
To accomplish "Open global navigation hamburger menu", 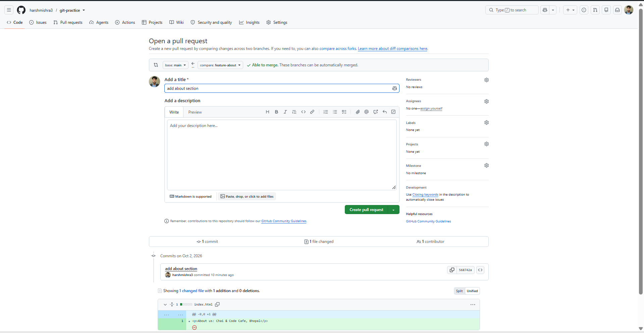I will (9, 10).
